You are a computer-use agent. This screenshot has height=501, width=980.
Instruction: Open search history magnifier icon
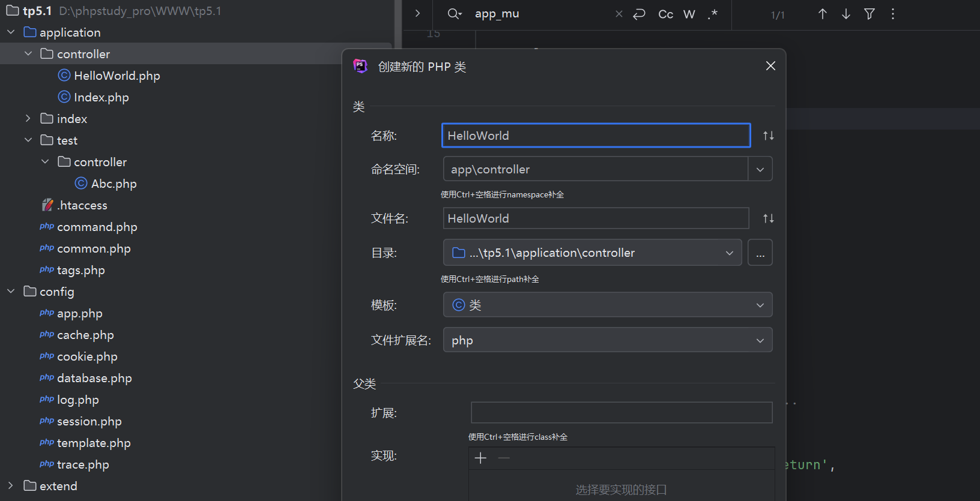coord(455,14)
